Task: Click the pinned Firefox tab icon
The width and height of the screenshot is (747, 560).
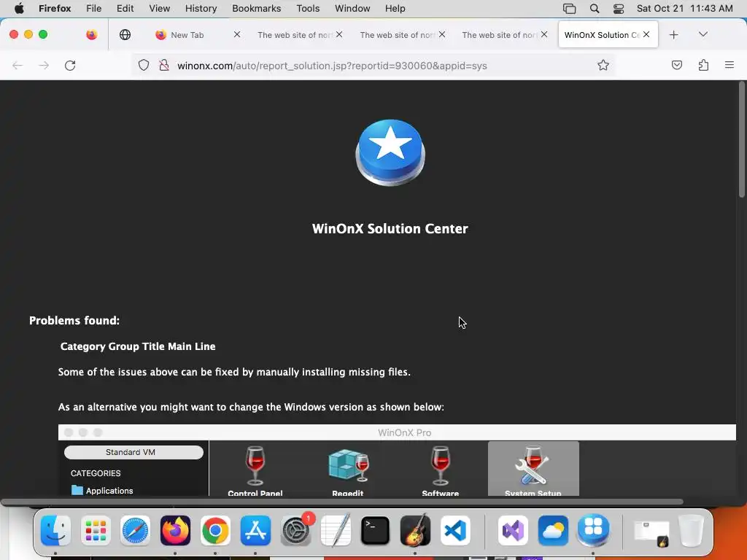Action: (x=91, y=34)
